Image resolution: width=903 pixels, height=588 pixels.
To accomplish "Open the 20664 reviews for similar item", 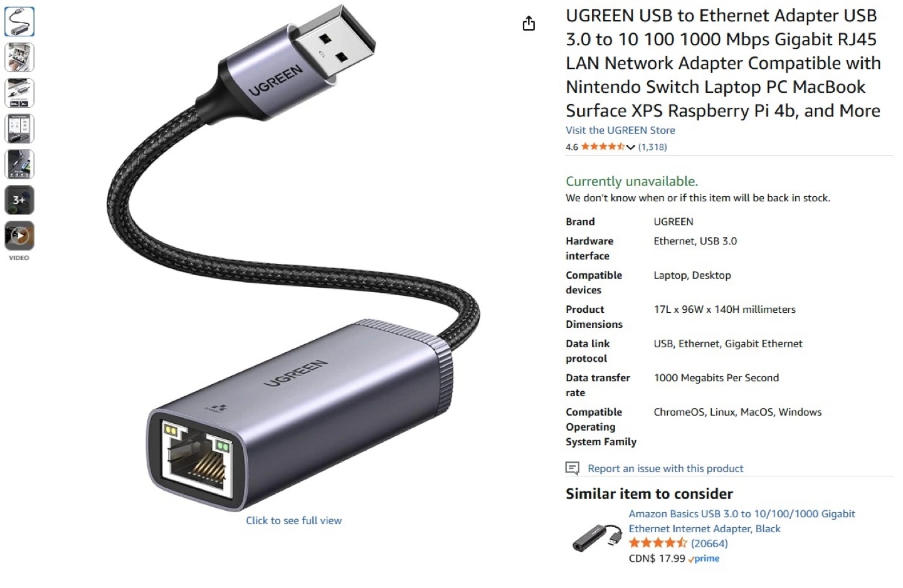I will click(709, 543).
